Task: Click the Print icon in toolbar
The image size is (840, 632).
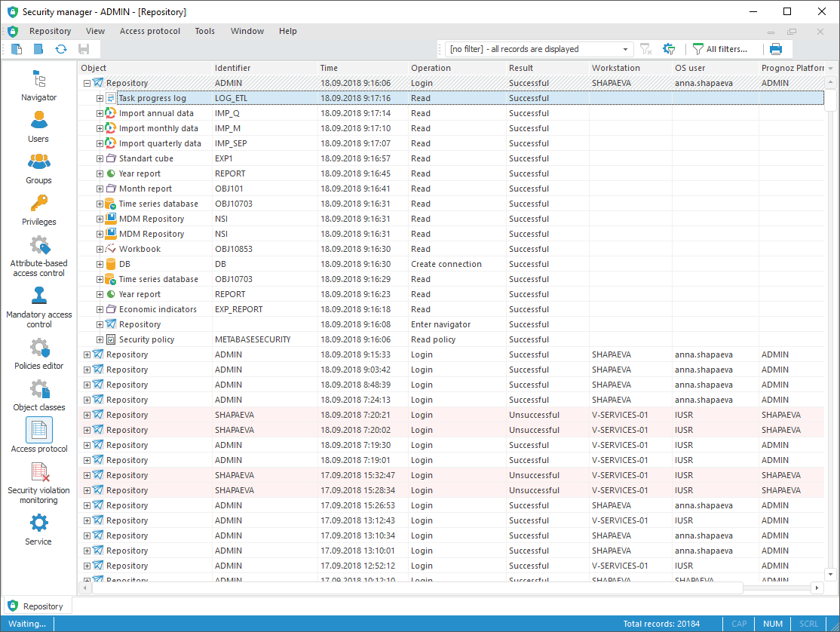Action: coord(776,49)
